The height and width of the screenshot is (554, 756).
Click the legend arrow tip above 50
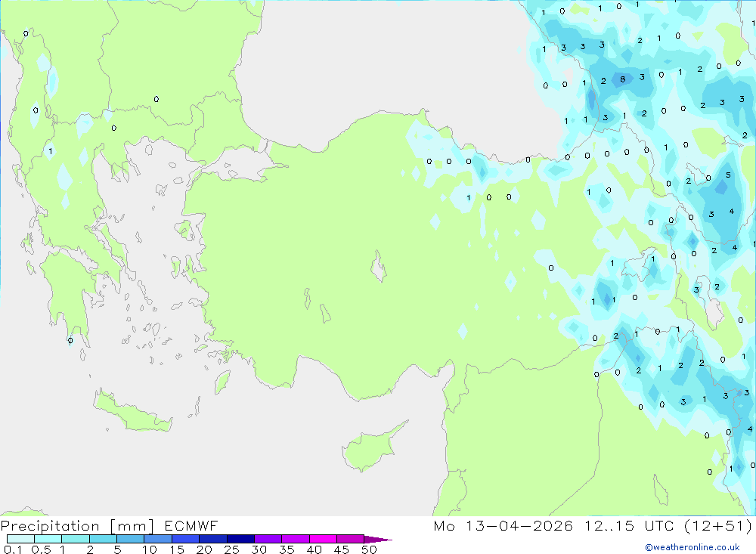(x=378, y=540)
